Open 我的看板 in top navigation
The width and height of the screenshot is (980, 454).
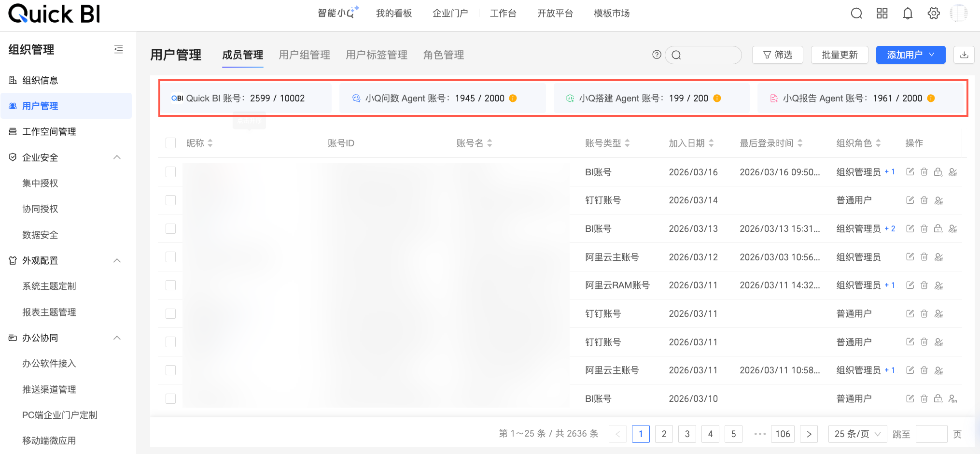(394, 14)
